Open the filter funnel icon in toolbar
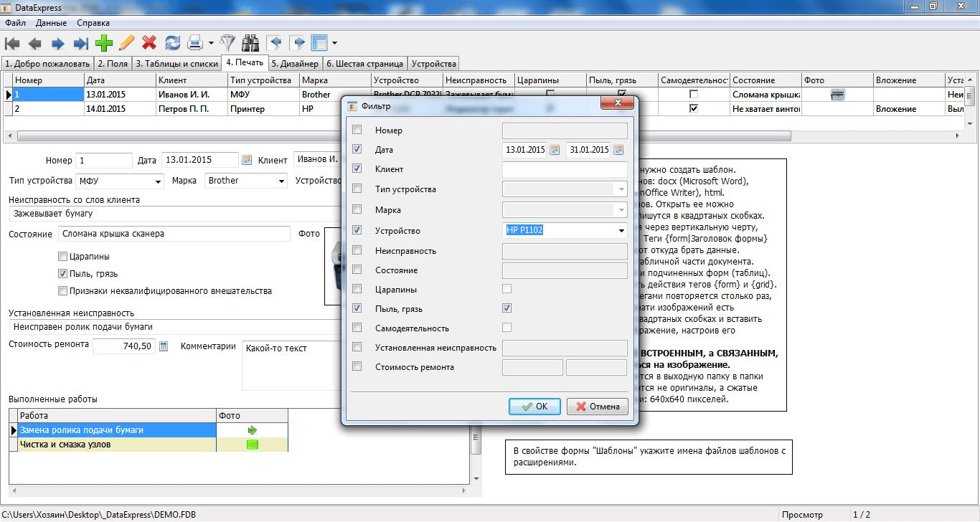The height and width of the screenshot is (522, 980). pyautogui.click(x=227, y=43)
